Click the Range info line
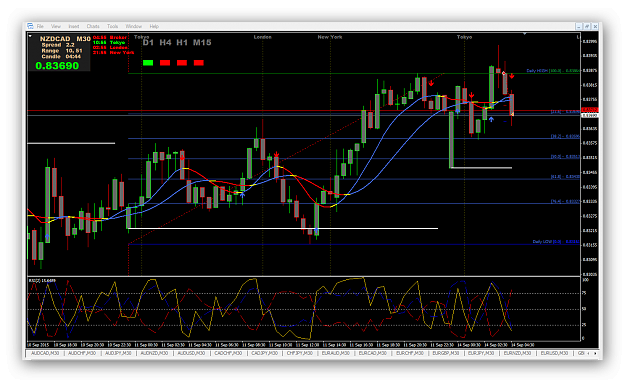 tap(62, 51)
